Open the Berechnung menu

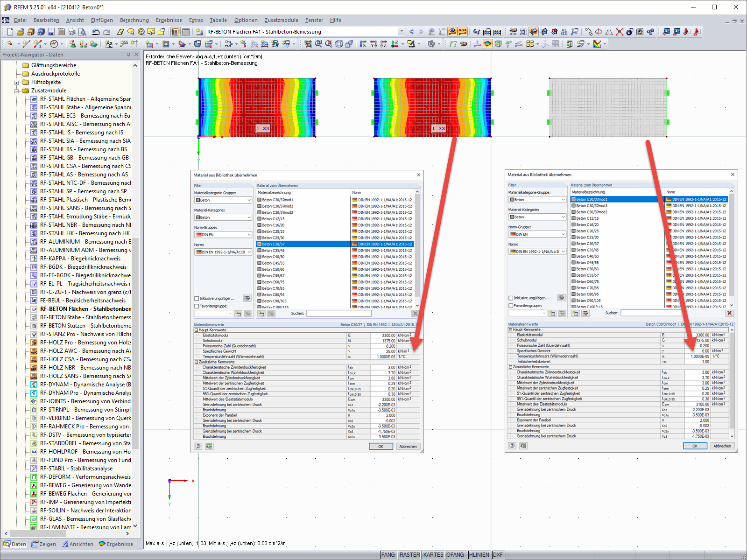point(134,20)
